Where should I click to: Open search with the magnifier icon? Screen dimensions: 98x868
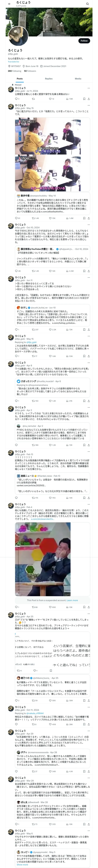[x=88, y=4]
